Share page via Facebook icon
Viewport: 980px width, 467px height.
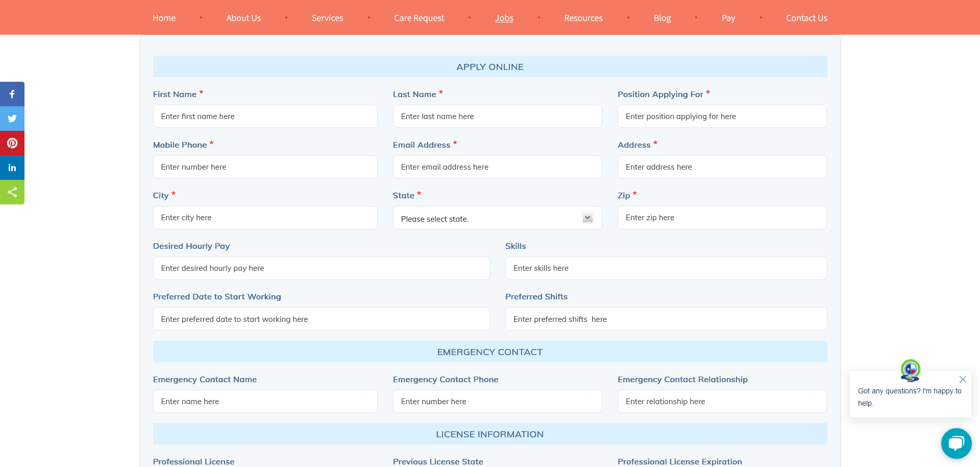(x=12, y=94)
